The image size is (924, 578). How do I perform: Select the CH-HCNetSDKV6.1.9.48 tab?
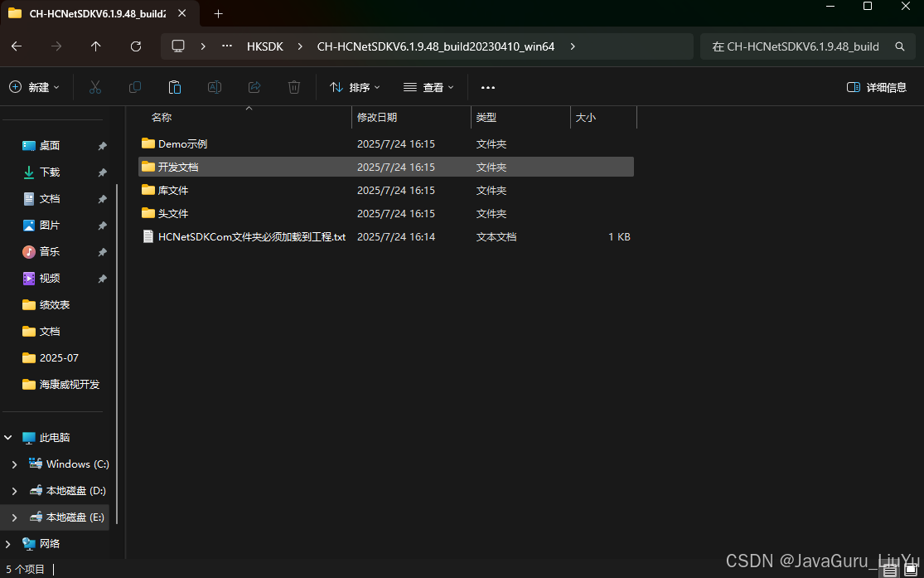99,13
